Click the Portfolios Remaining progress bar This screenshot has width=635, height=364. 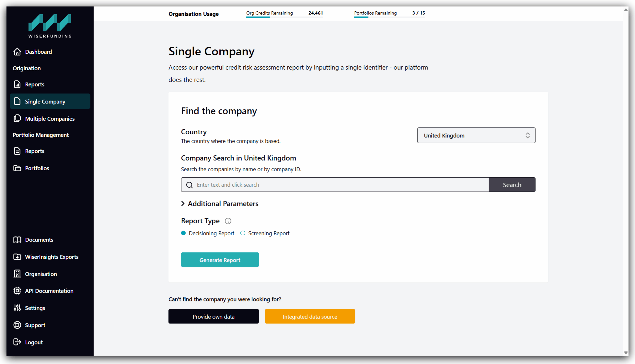[x=389, y=17]
